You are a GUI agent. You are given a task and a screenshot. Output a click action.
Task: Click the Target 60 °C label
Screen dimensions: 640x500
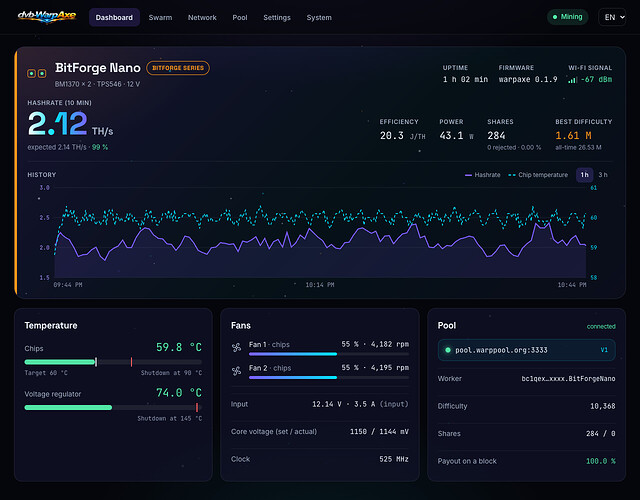click(x=46, y=373)
